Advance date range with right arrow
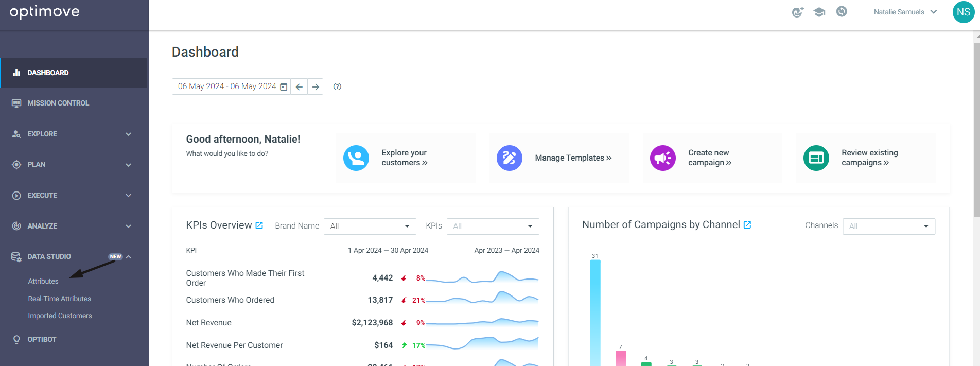980x366 pixels. 316,86
